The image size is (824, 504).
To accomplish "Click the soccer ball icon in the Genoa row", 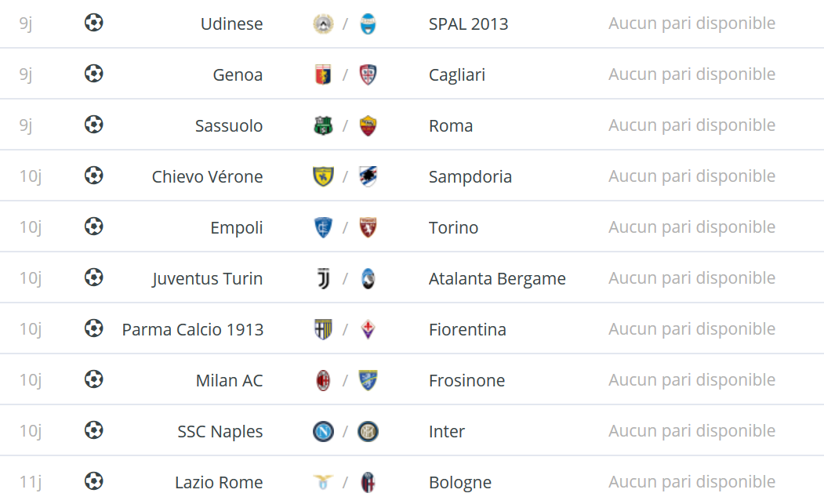I will pos(93,74).
